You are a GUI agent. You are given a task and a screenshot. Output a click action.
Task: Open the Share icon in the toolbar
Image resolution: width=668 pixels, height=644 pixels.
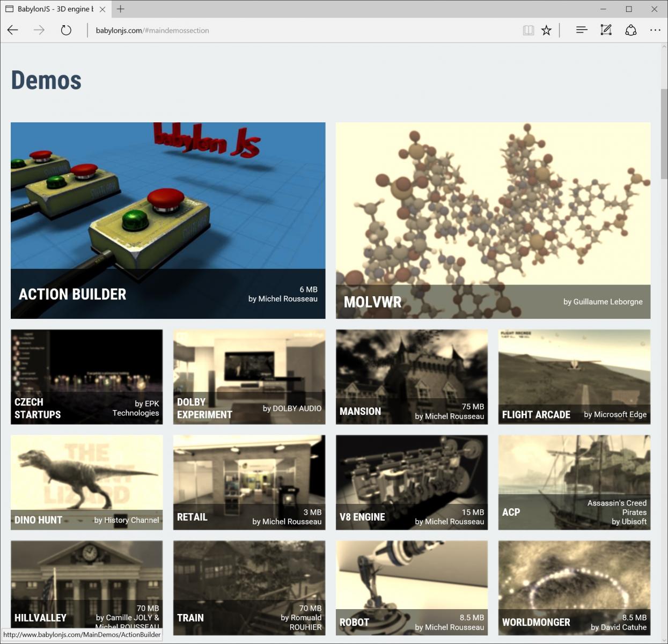(631, 30)
